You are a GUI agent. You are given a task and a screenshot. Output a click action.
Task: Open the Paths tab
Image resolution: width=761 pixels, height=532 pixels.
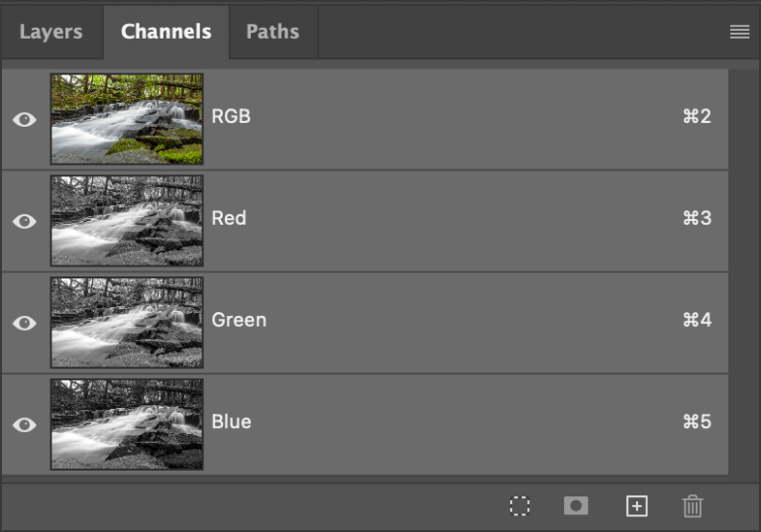coord(272,32)
